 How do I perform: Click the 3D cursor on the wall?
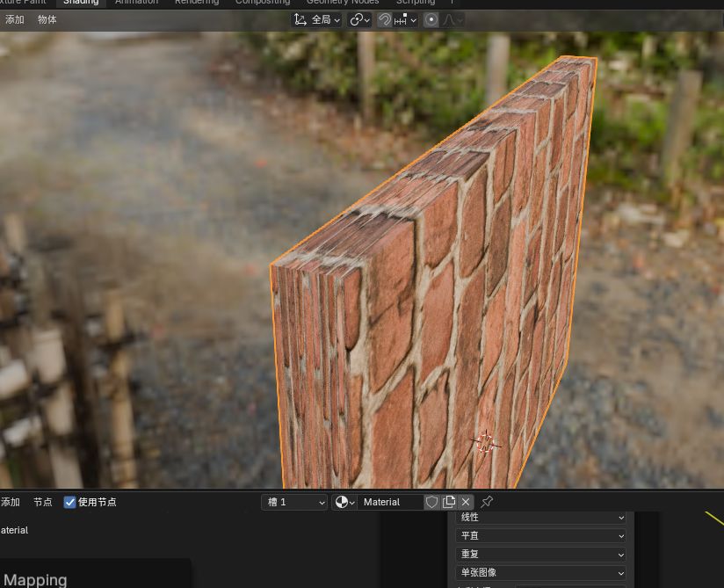click(x=486, y=443)
